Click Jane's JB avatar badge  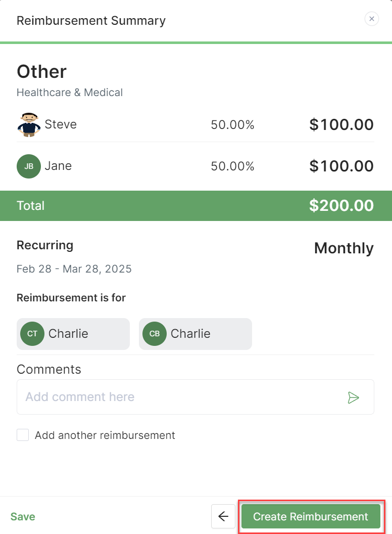29,166
